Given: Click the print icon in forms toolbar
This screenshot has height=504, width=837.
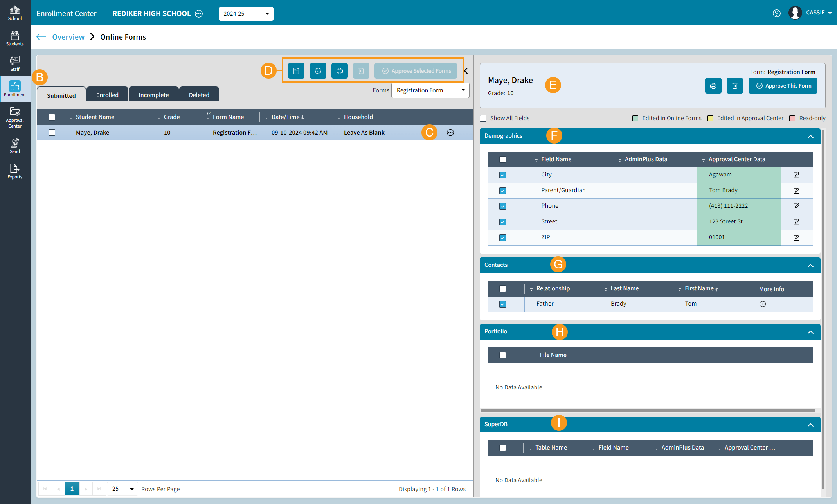Looking at the screenshot, I should point(339,71).
